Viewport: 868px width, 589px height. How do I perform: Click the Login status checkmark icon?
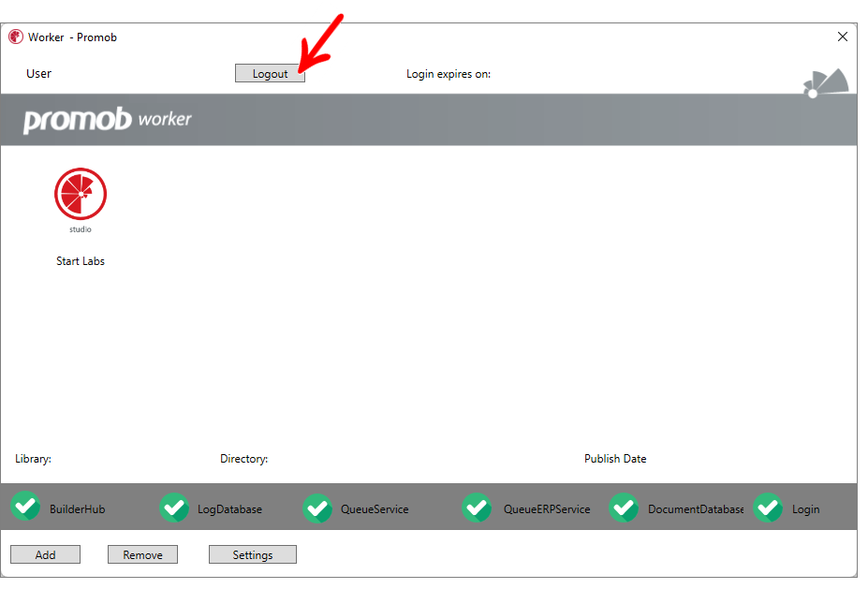pos(768,508)
